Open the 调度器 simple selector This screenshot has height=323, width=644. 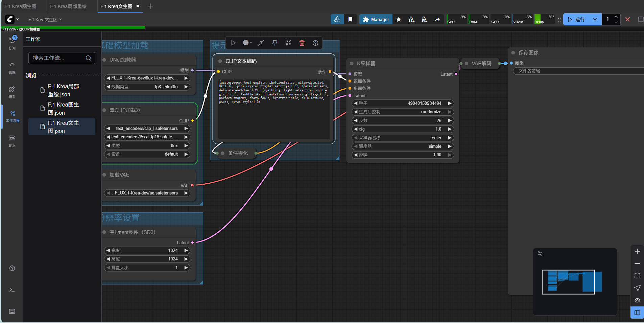coord(403,146)
